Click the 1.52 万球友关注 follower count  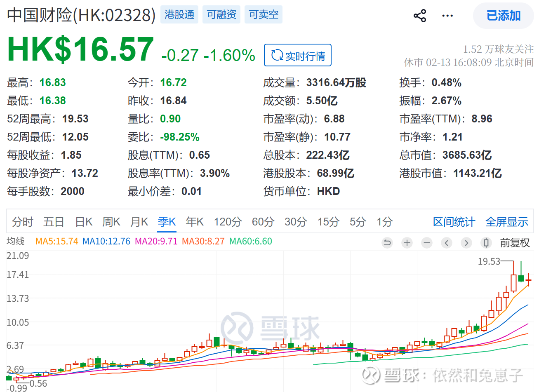coord(498,49)
